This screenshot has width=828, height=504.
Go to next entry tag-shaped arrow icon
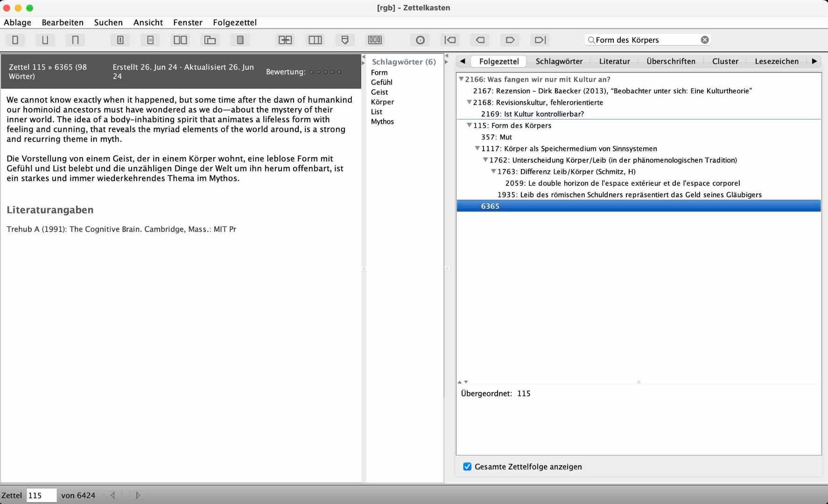[x=510, y=40]
